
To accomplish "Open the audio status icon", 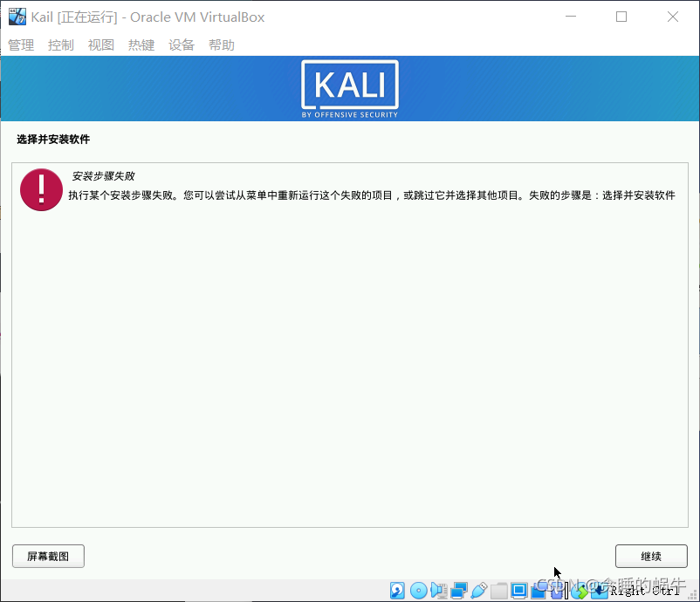I will point(439,591).
